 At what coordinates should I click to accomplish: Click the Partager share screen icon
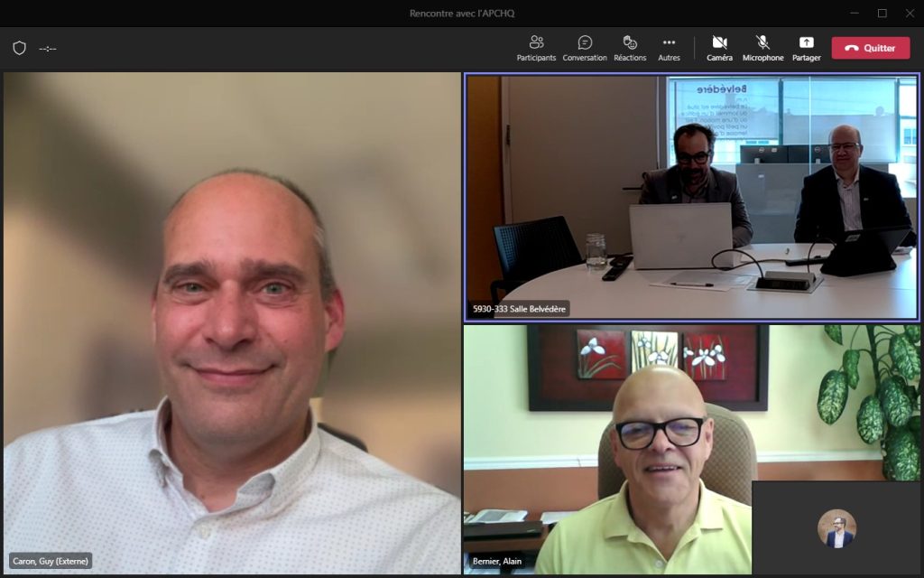point(806,48)
